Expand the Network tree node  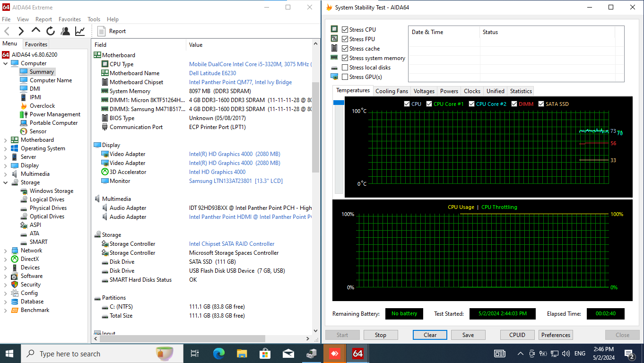[x=6, y=251]
